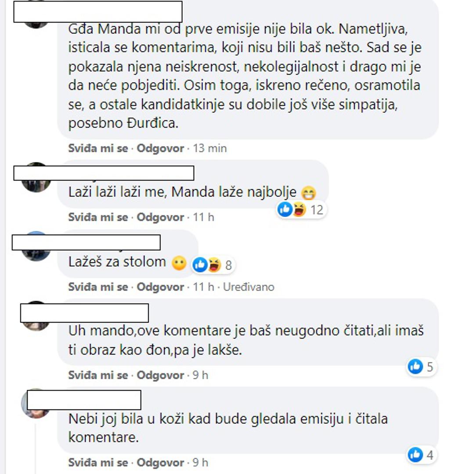The width and height of the screenshot is (476, 474).
Task: Like the 'Uh mando' comment
Action: 98,375
